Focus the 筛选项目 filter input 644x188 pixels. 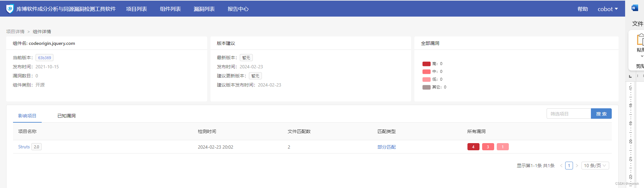point(569,114)
